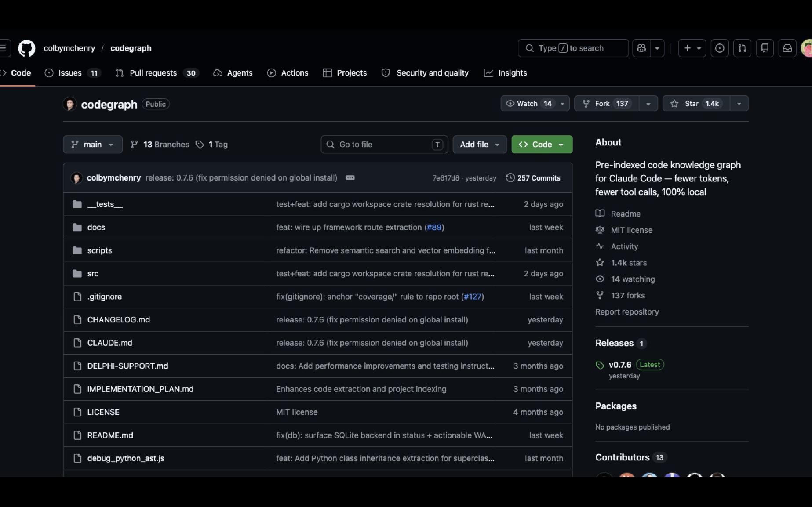The image size is (812, 507).
Task: Open the green Code dropdown button
Action: (x=542, y=145)
